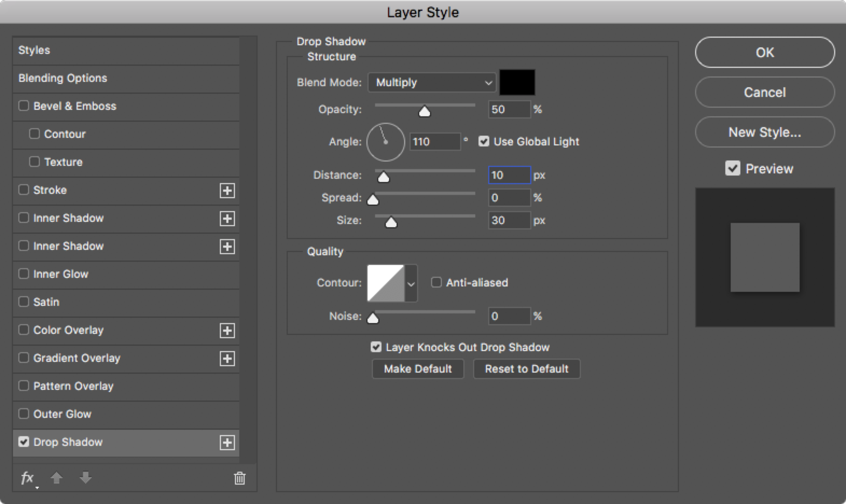Click the Opacity value field

509,109
